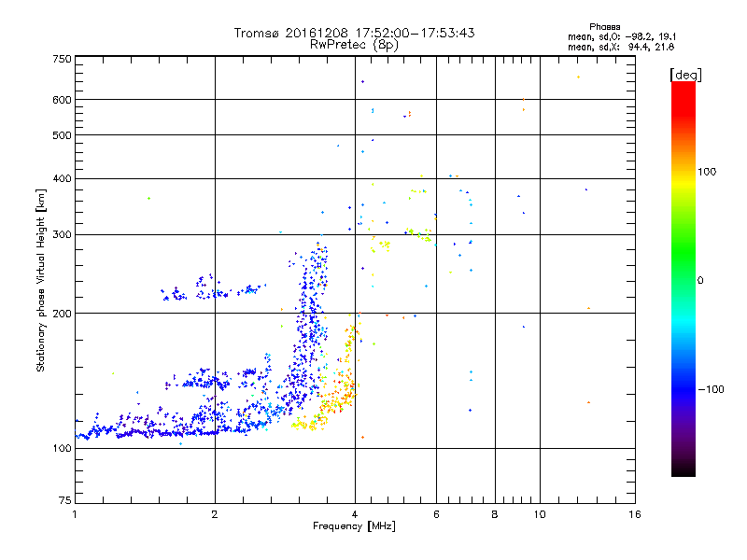The image size is (747, 560).
Task: Click the colorbar '-100' tick label
Action: click(711, 389)
